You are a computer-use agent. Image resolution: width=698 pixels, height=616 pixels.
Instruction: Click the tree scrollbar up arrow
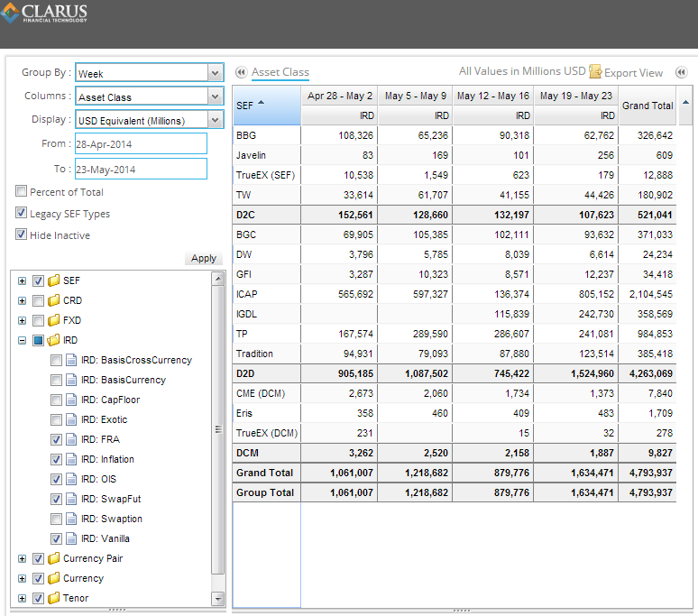(x=218, y=279)
